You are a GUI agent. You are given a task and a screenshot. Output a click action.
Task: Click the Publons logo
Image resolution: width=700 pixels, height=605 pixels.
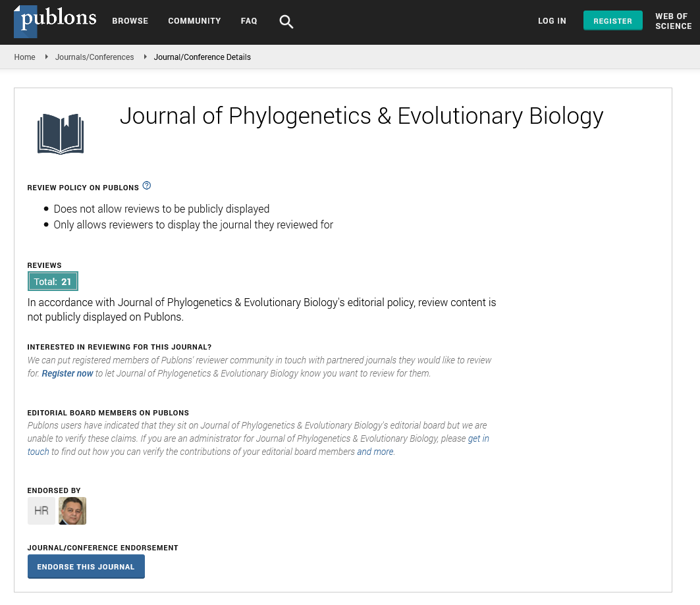(55, 21)
